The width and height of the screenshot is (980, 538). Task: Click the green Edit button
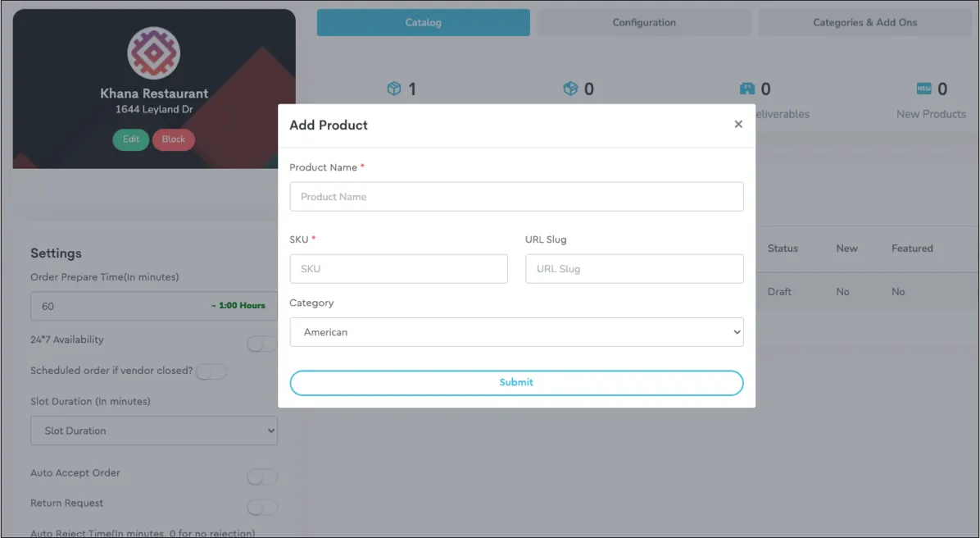(x=131, y=139)
